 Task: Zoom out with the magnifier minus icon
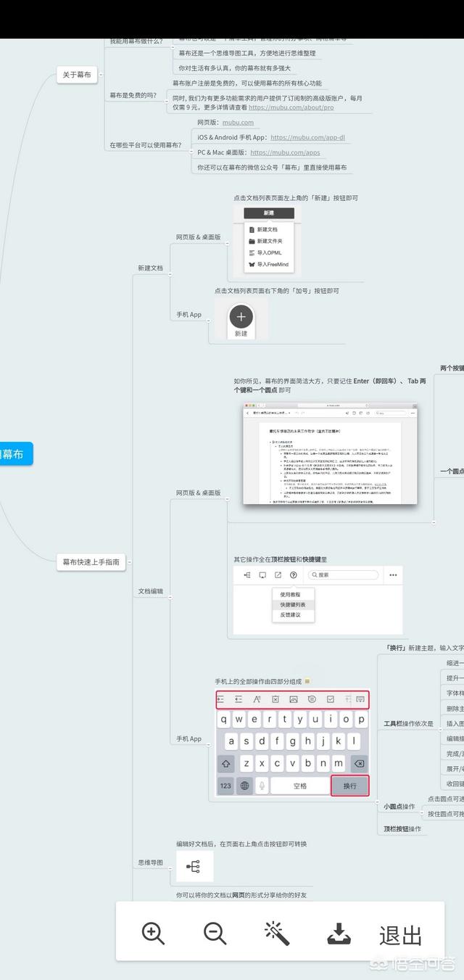point(215,933)
